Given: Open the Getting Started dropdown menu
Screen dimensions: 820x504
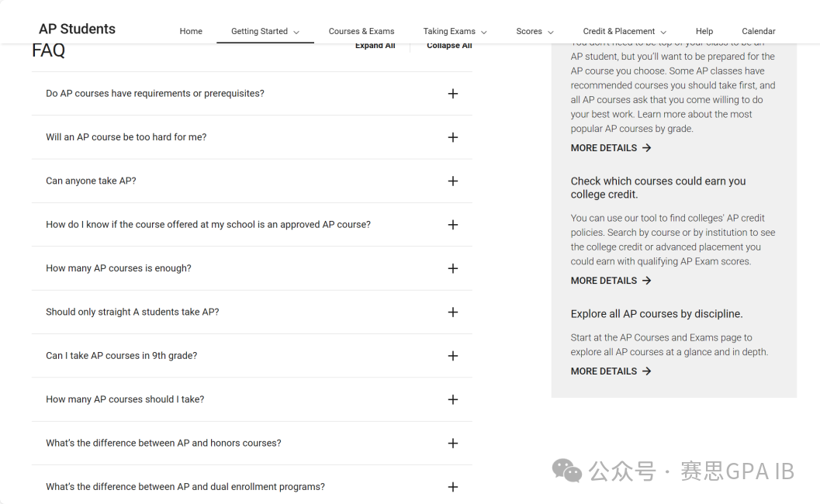Looking at the screenshot, I should [x=265, y=32].
